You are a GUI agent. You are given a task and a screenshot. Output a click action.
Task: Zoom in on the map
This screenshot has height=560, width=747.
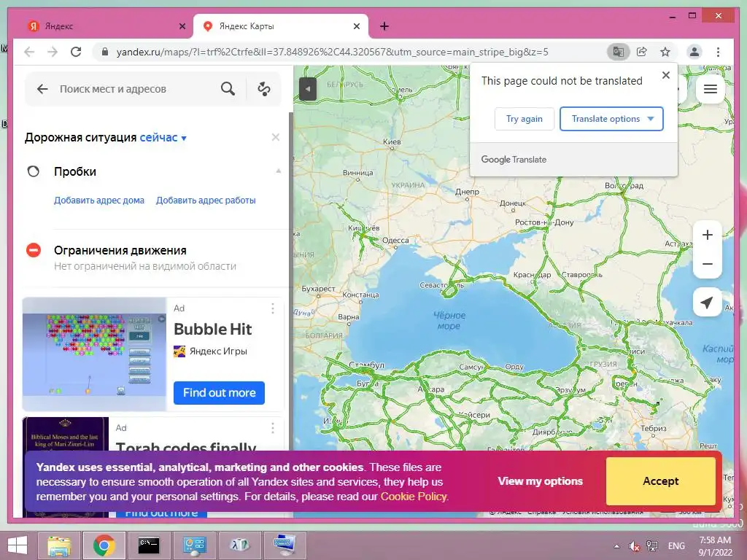tap(708, 235)
